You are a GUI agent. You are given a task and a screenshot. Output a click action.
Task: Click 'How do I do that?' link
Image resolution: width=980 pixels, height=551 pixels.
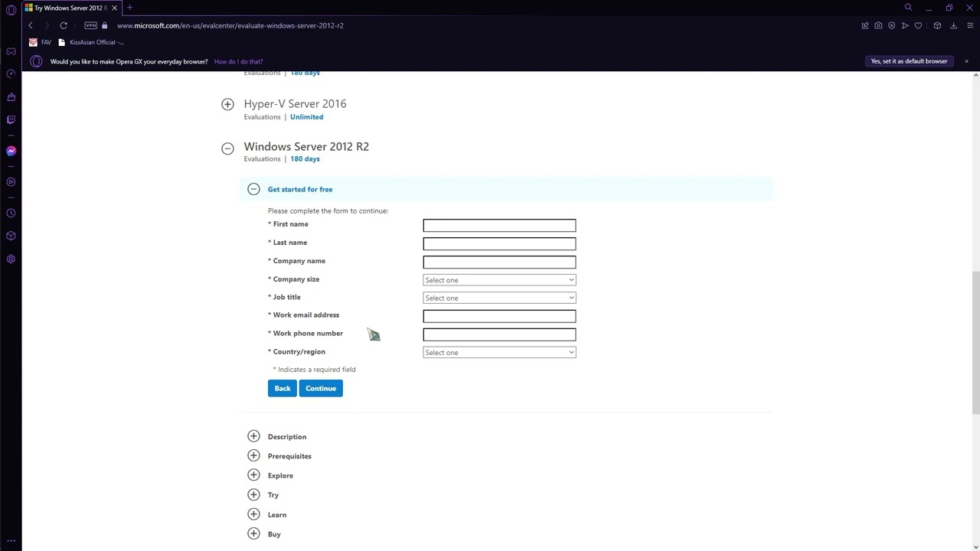[x=238, y=61]
